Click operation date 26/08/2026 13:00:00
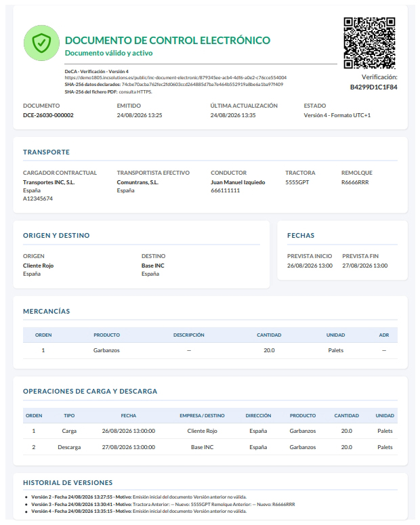The image size is (420, 525). click(x=129, y=431)
